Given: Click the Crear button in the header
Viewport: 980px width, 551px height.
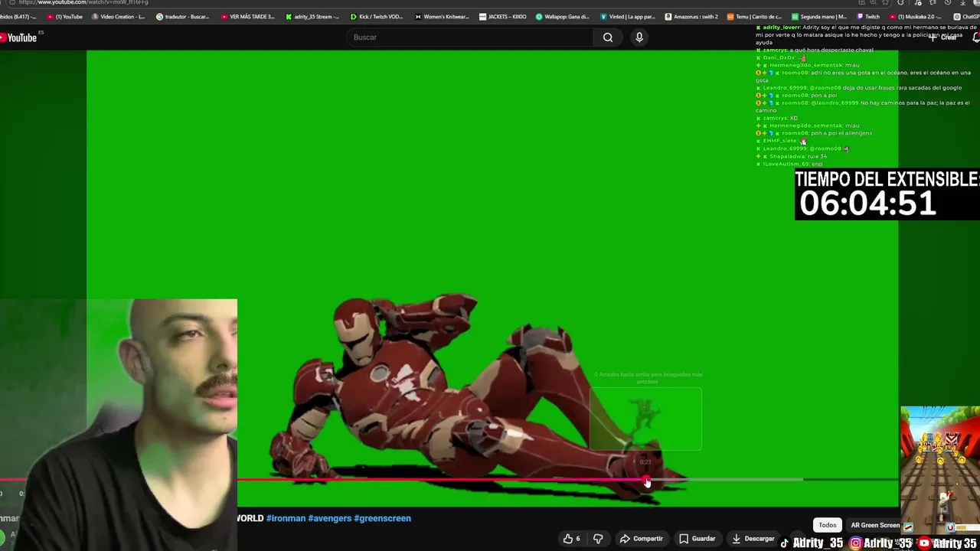Looking at the screenshot, I should click(x=943, y=37).
